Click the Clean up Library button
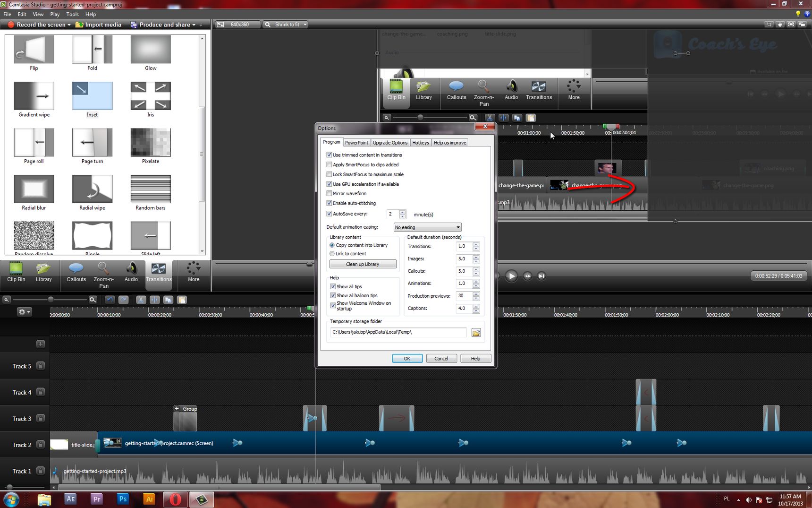812x508 pixels. (x=363, y=264)
